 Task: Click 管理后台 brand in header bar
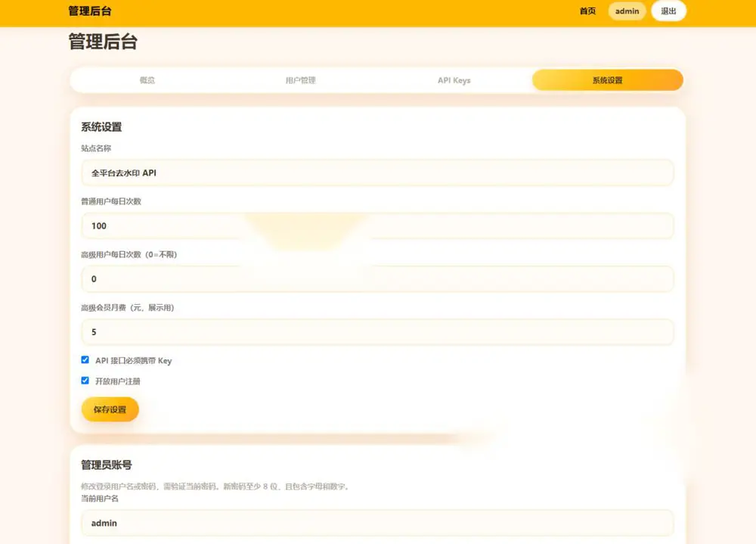[90, 11]
